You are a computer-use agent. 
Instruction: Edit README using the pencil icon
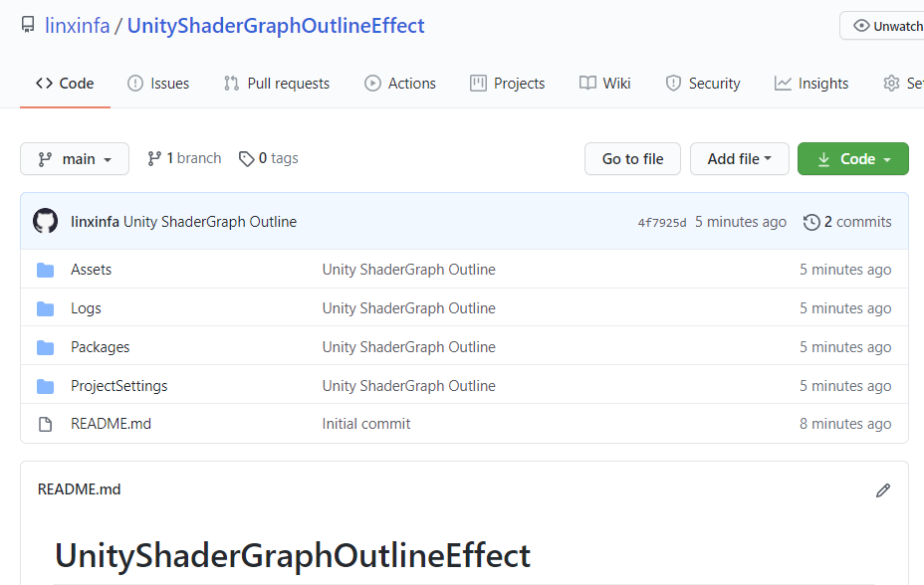[882, 489]
